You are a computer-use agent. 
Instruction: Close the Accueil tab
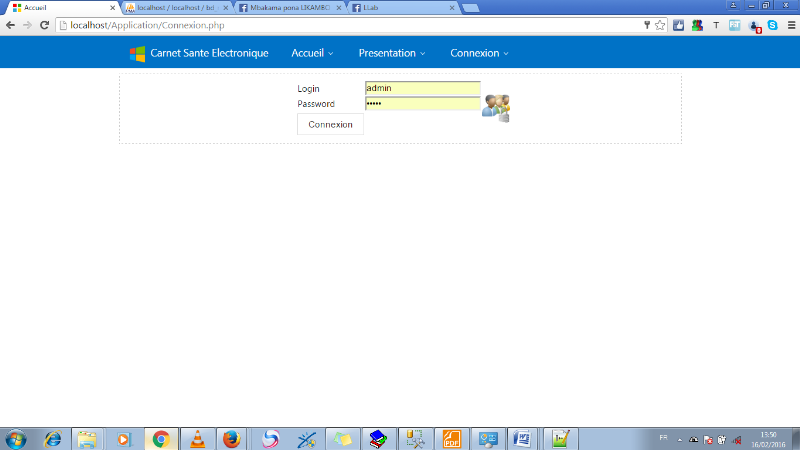[112, 8]
